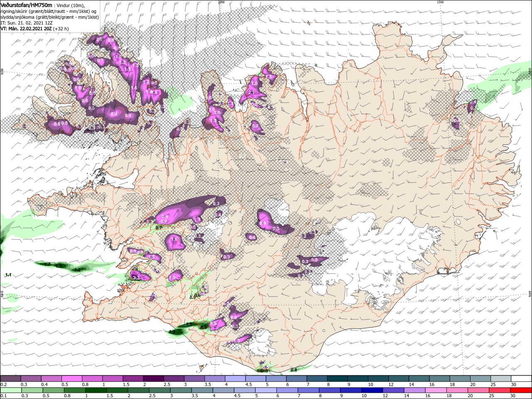Pick lower scale pale green swatch between 0.1 and 0.3
Image resolution: width=532 pixels, height=399 pixels.
point(10,390)
